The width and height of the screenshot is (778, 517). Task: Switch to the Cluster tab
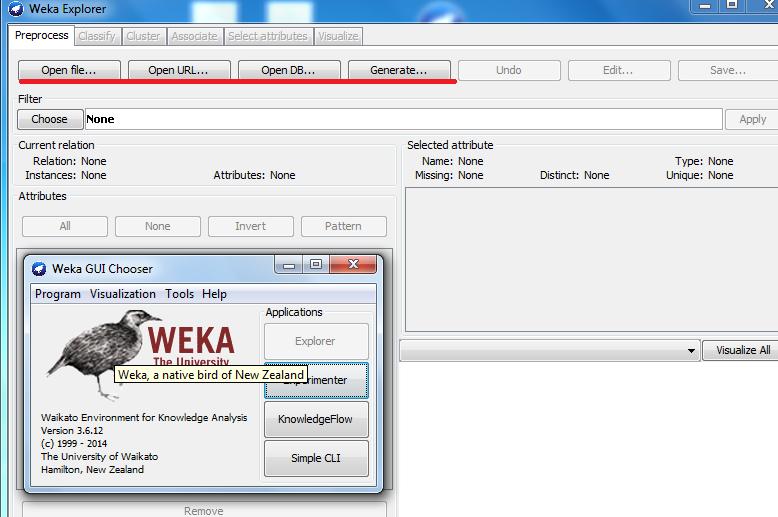[143, 36]
